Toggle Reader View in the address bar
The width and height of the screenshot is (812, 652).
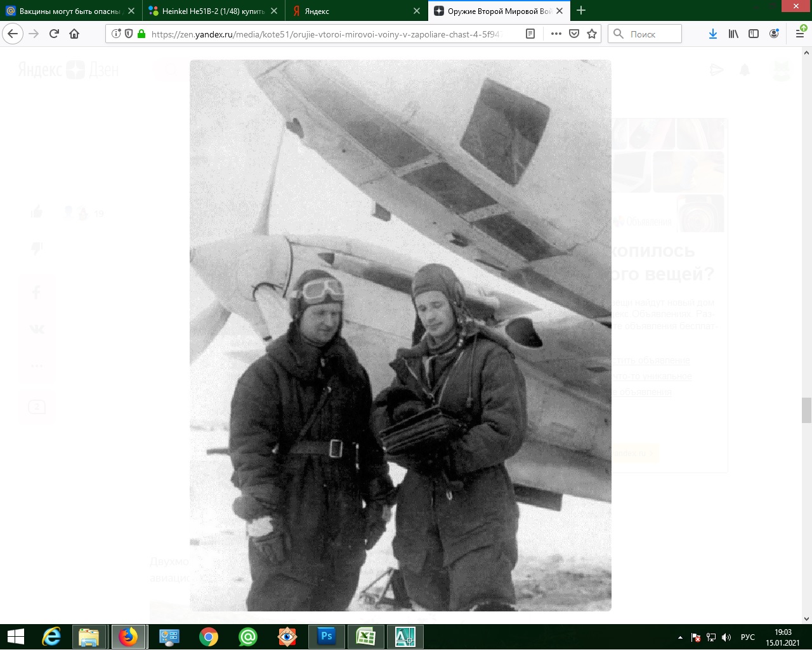pos(530,34)
